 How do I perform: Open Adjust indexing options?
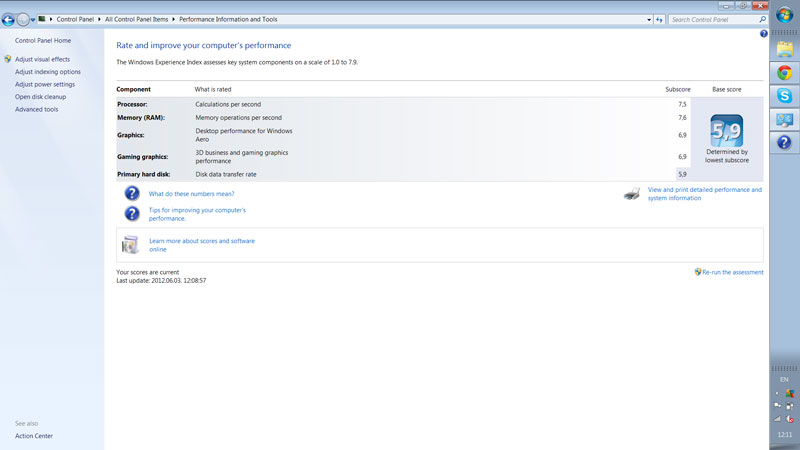pos(47,72)
